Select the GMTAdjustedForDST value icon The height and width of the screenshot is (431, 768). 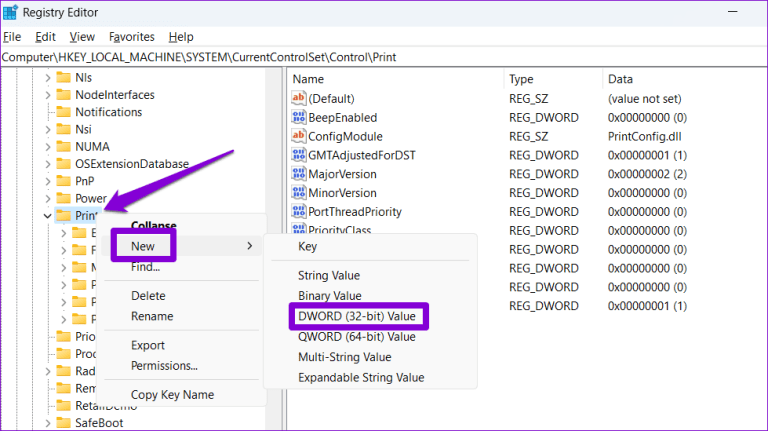pos(298,155)
